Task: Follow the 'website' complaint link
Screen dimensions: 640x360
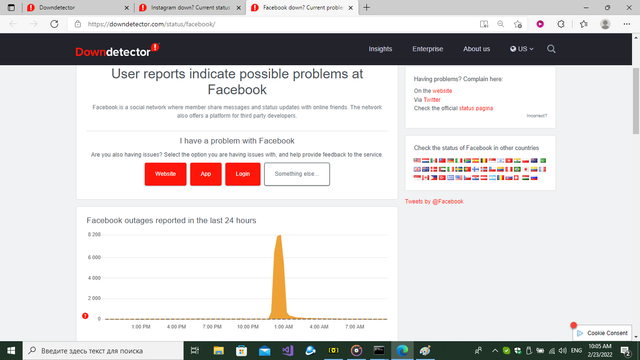Action: [442, 91]
